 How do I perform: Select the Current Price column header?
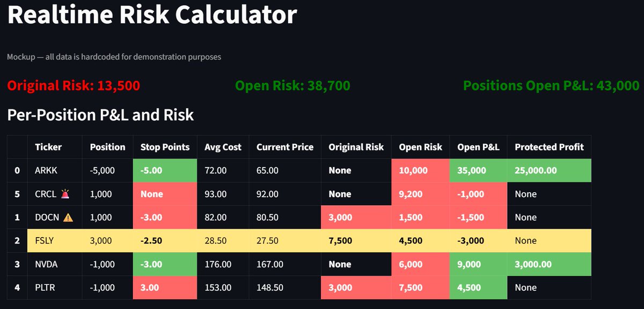(x=285, y=147)
